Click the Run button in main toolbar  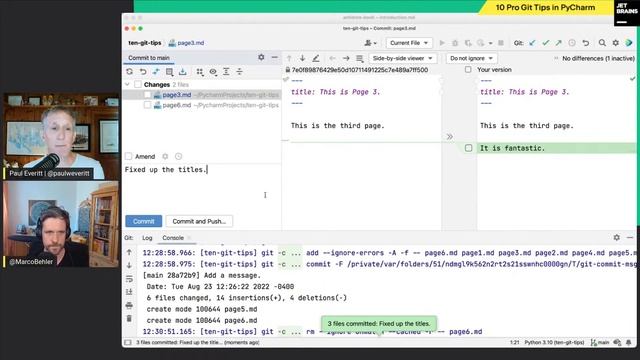(442, 43)
